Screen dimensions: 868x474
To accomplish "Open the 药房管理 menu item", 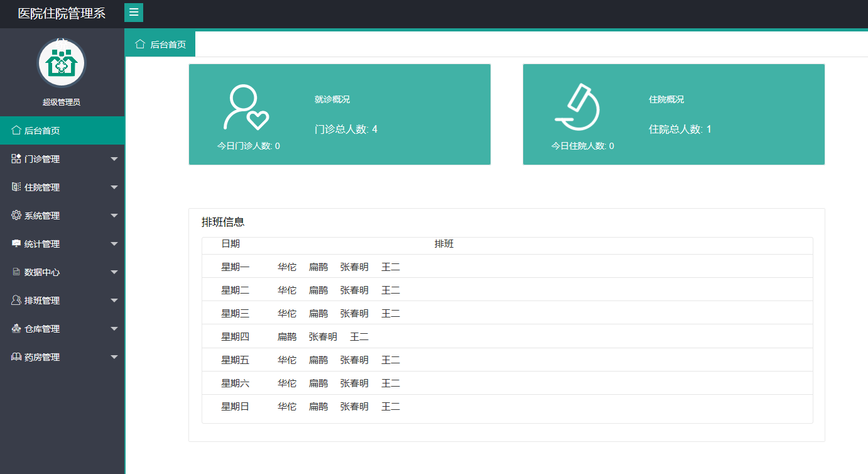I will [x=62, y=357].
